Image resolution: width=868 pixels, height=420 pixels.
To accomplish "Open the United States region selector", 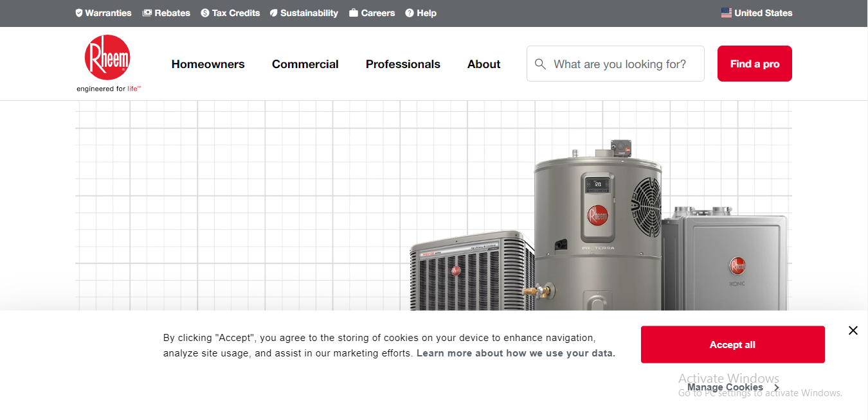I will point(757,13).
